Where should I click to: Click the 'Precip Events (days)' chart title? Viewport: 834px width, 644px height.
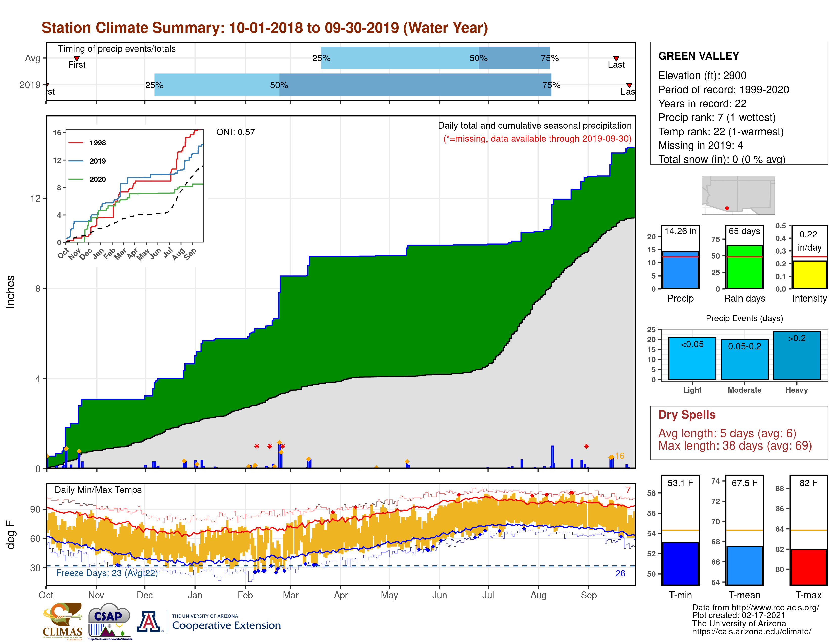[x=744, y=318]
